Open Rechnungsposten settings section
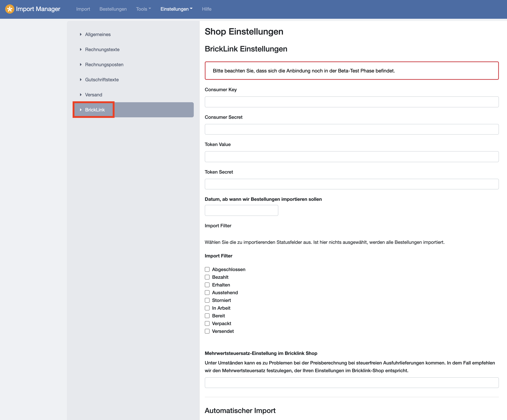Image resolution: width=507 pixels, height=420 pixels. 104,65
